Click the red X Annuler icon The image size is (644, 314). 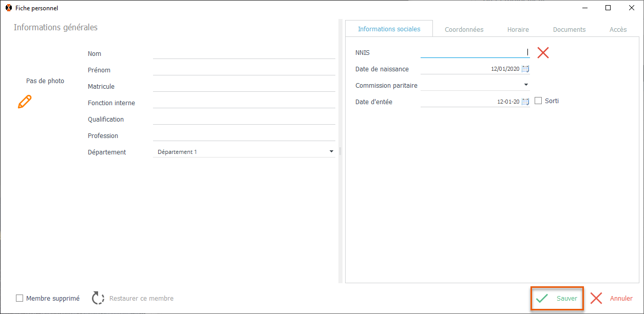[596, 298]
